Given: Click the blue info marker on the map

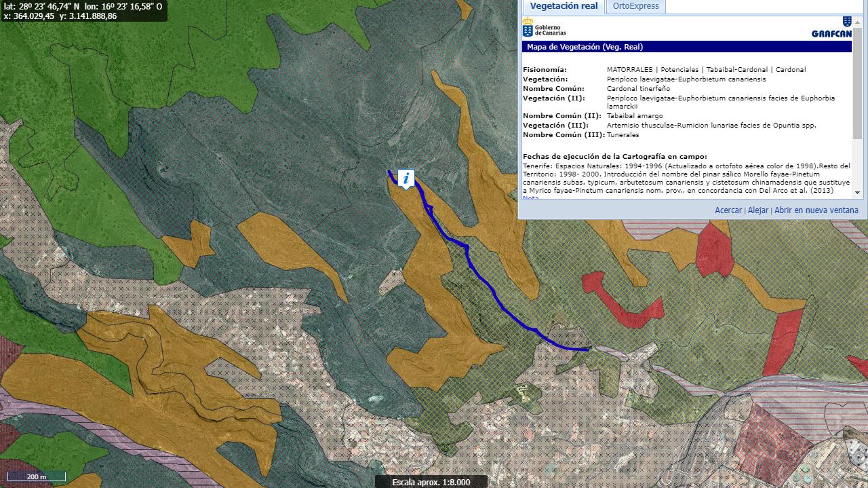Looking at the screenshot, I should coord(406,179).
